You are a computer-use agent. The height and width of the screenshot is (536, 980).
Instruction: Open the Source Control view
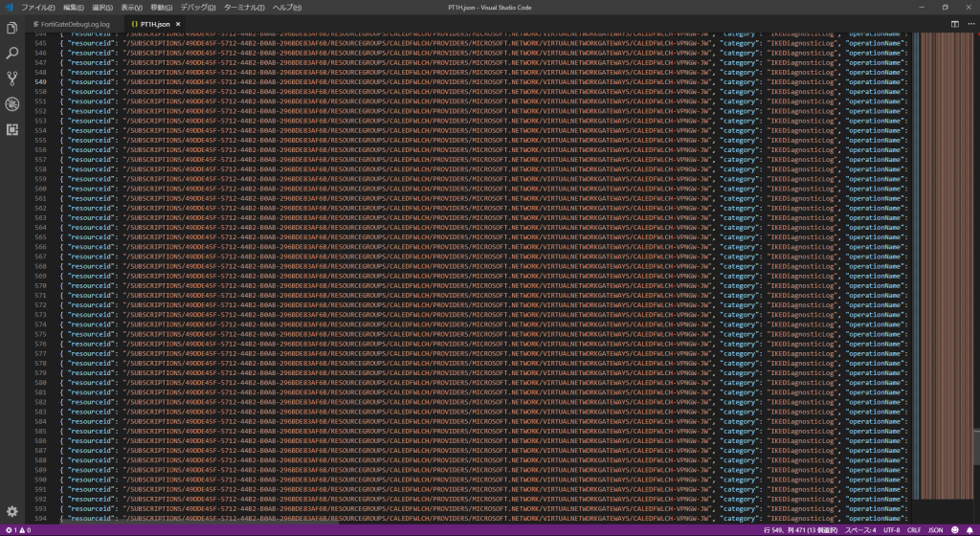pos(11,78)
